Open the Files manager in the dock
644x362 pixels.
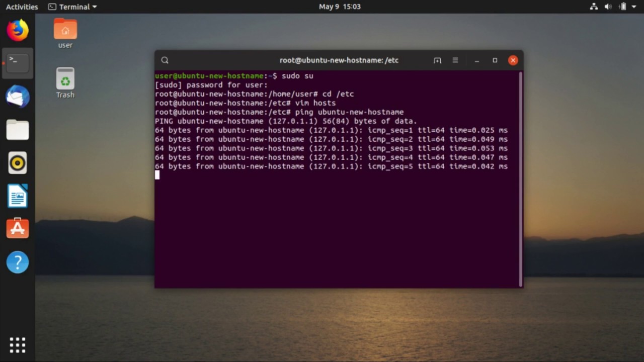(x=18, y=130)
